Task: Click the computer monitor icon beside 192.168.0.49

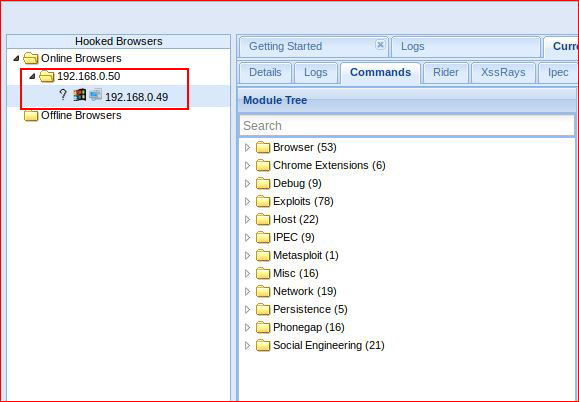Action: [x=96, y=95]
